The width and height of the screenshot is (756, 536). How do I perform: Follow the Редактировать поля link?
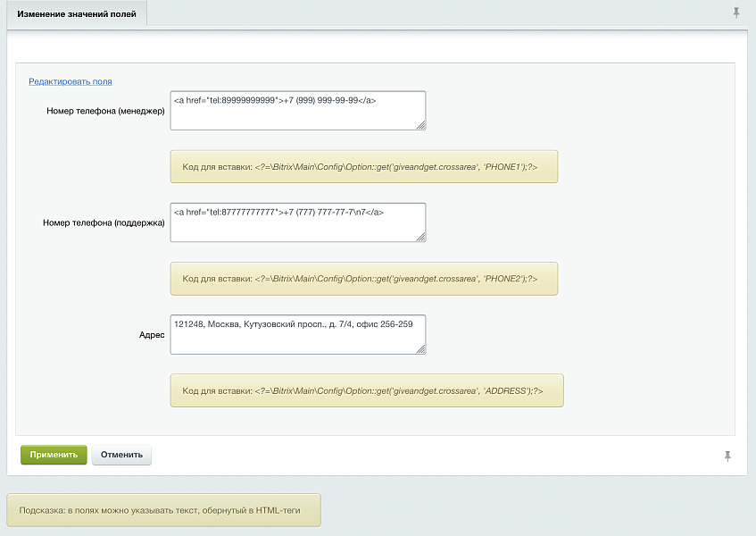coord(70,81)
